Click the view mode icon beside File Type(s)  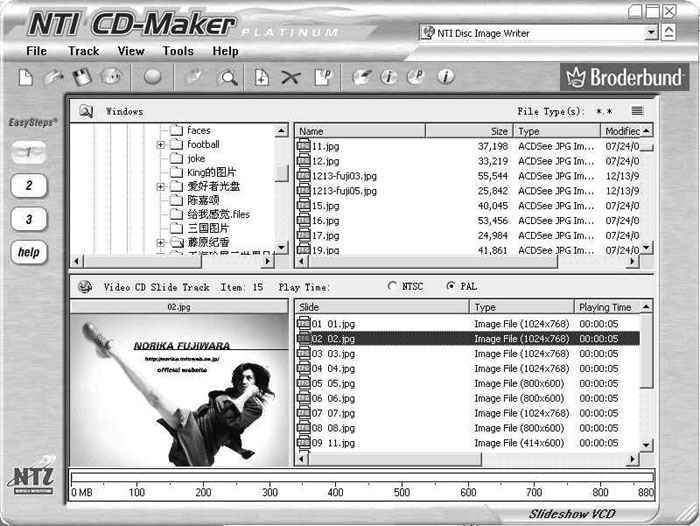637,111
